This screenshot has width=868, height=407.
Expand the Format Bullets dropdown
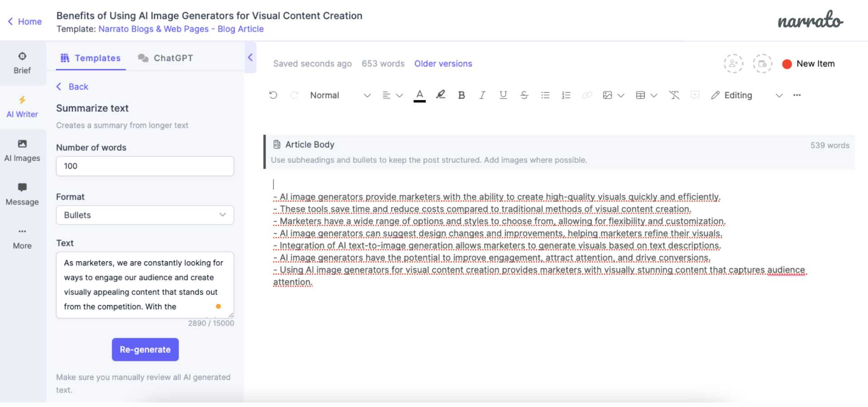point(145,215)
